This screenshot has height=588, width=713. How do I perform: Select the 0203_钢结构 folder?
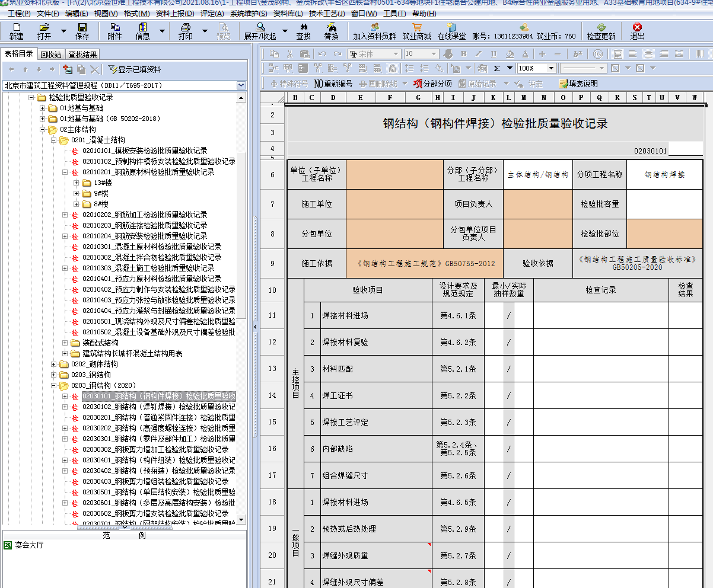pyautogui.click(x=91, y=375)
